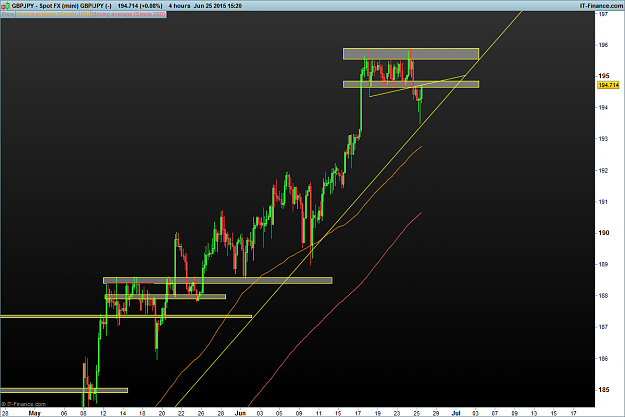Click the Jun label on time axis
This screenshot has width=625, height=417.
point(240,413)
